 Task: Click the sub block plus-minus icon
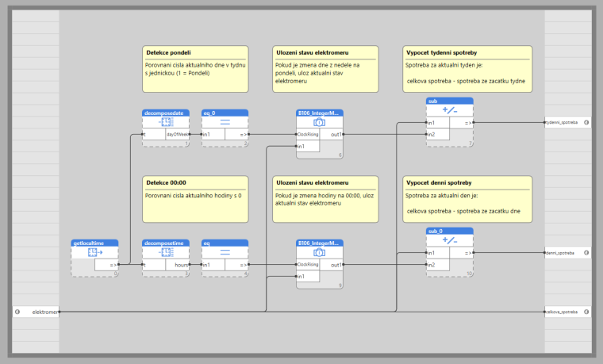point(450,110)
